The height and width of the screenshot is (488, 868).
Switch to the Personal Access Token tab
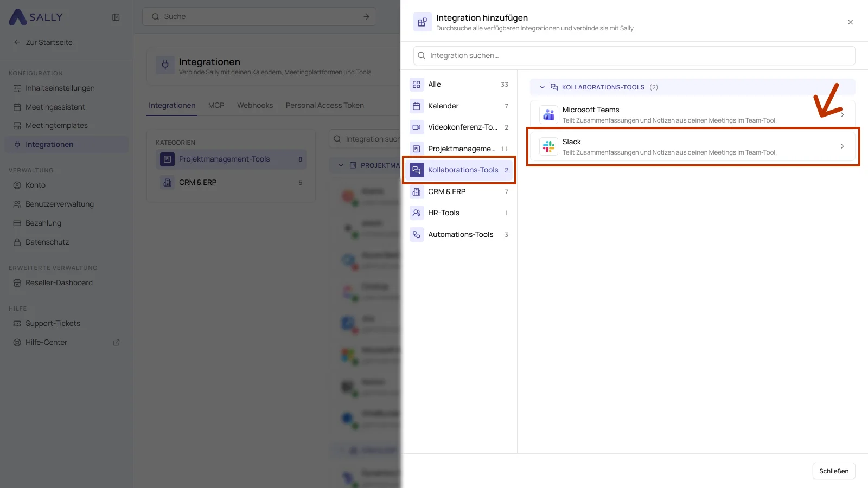(325, 105)
